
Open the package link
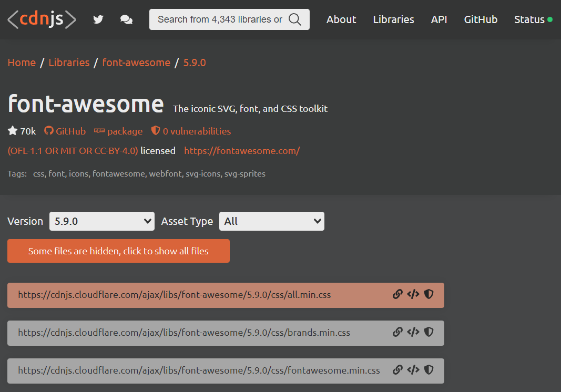[x=125, y=131]
